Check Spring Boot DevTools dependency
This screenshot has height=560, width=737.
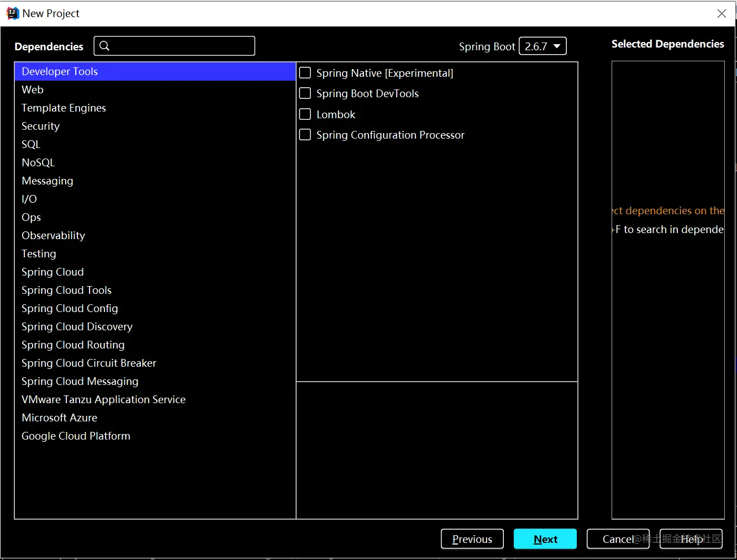[x=305, y=93]
